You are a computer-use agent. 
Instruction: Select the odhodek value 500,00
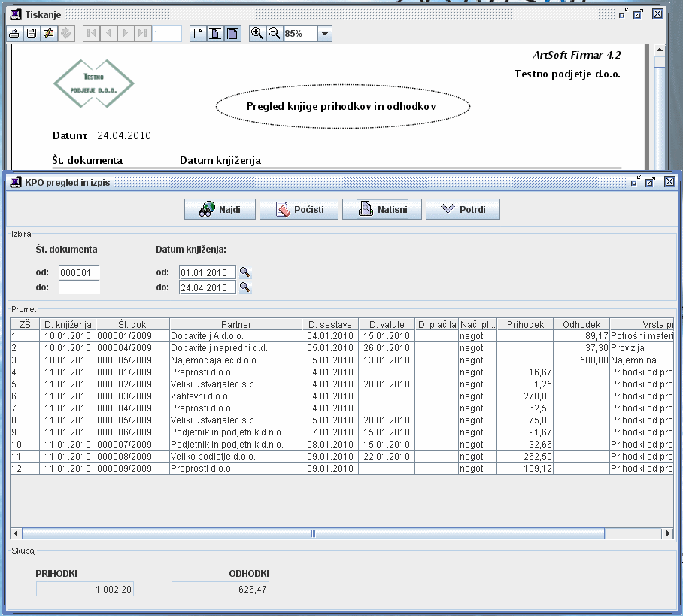(581, 360)
